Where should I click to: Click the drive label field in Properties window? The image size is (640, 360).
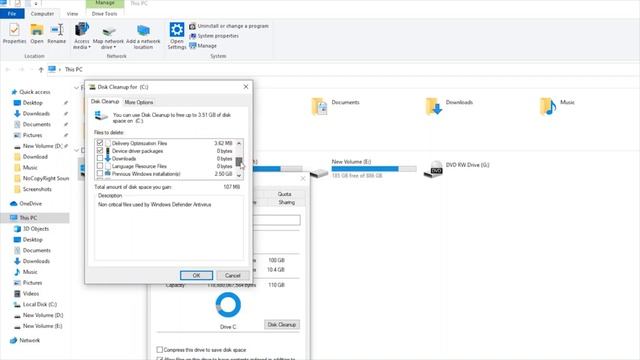pos(277,220)
